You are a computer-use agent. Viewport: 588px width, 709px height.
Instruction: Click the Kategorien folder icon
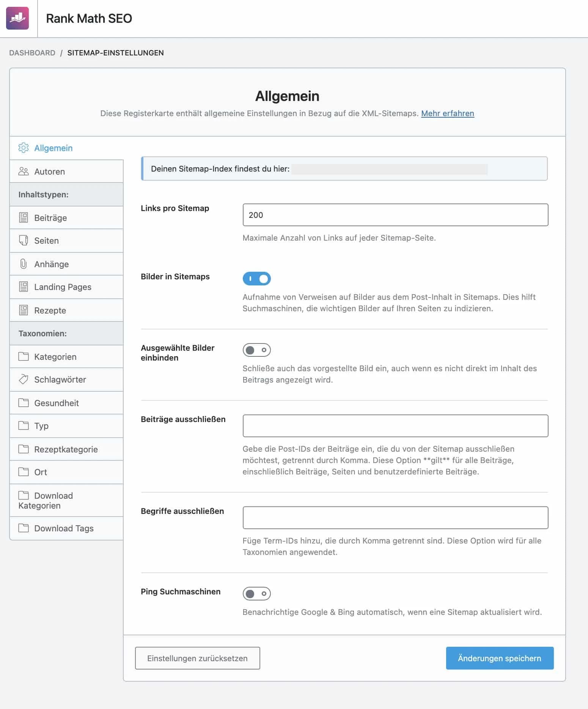coord(24,356)
